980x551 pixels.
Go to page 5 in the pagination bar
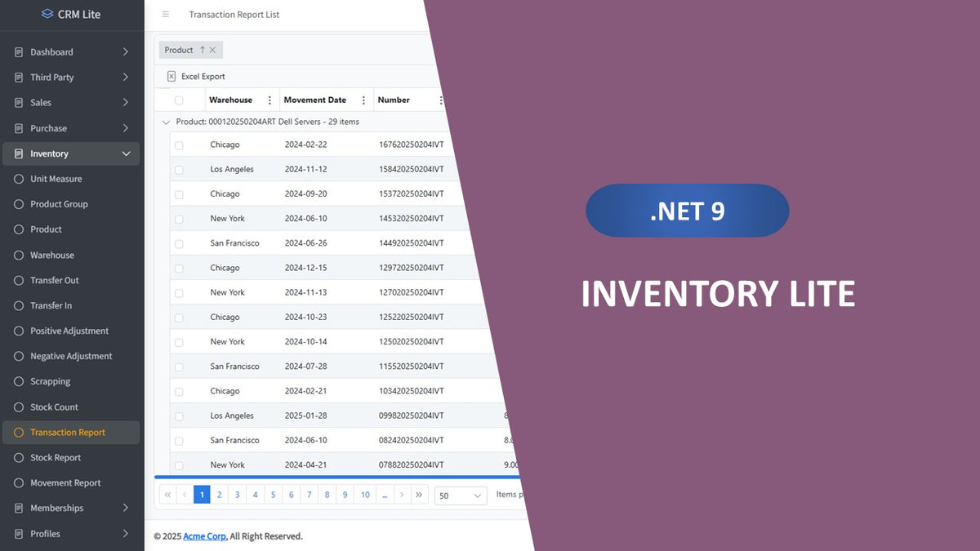(x=273, y=494)
